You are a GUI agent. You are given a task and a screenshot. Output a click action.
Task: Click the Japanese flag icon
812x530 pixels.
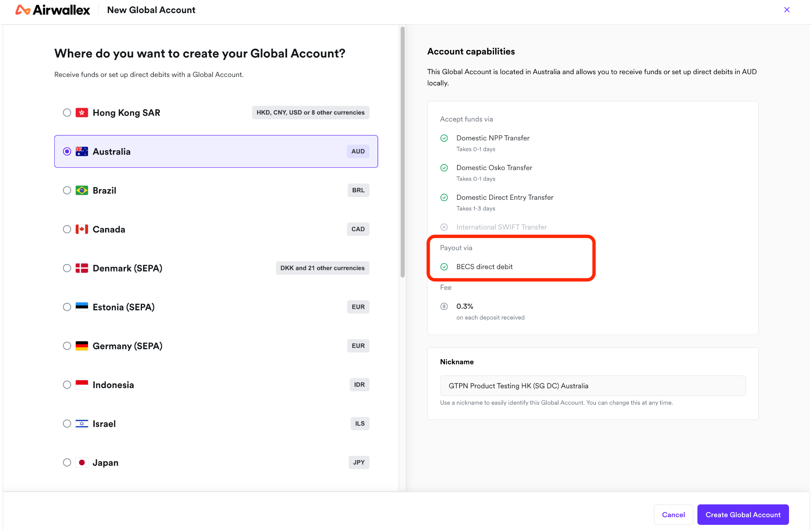point(82,462)
